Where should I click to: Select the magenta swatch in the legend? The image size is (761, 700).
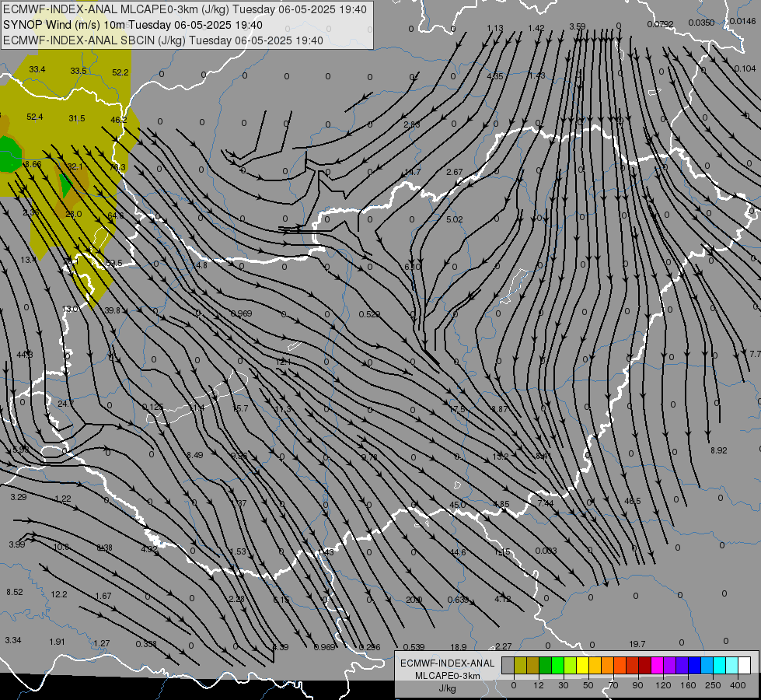click(x=658, y=665)
